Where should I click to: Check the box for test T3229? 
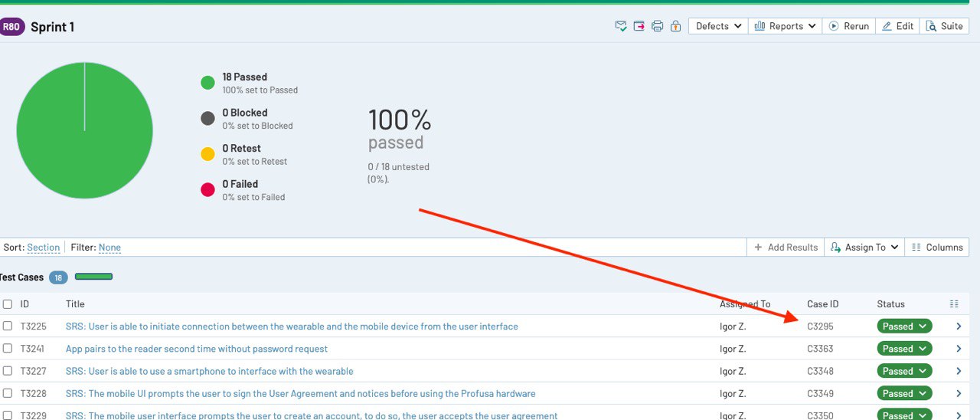pyautogui.click(x=8, y=415)
